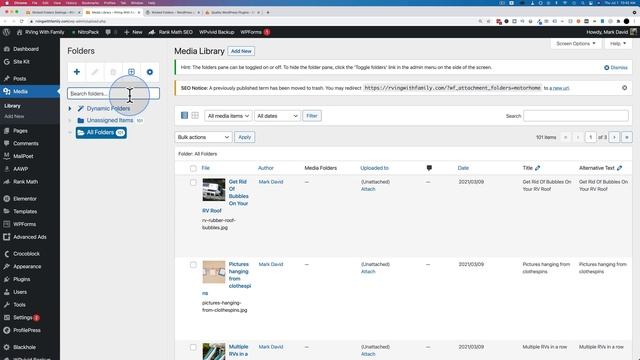Click the edit pencil beside Title column
The image size is (640, 360).
pyautogui.click(x=538, y=168)
